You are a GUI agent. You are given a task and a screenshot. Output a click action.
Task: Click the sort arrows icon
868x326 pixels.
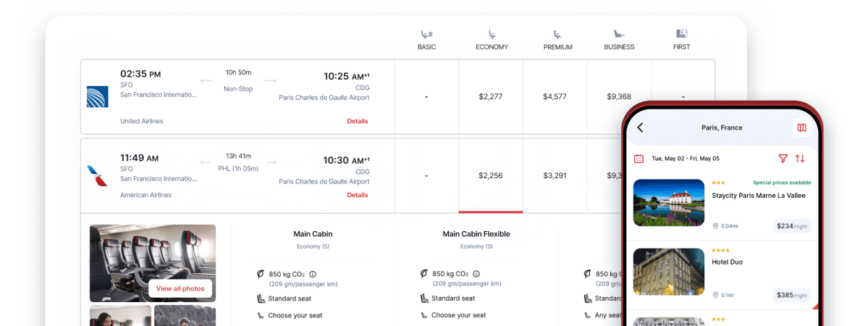[800, 158]
